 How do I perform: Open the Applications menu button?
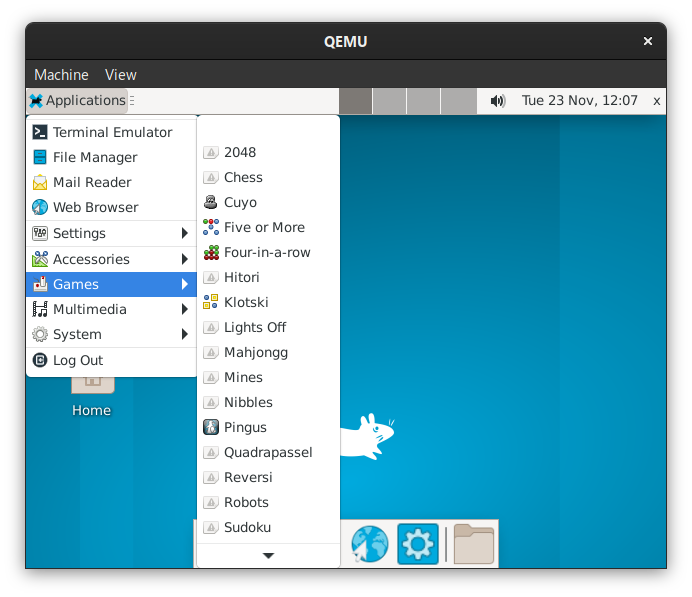pyautogui.click(x=78, y=101)
